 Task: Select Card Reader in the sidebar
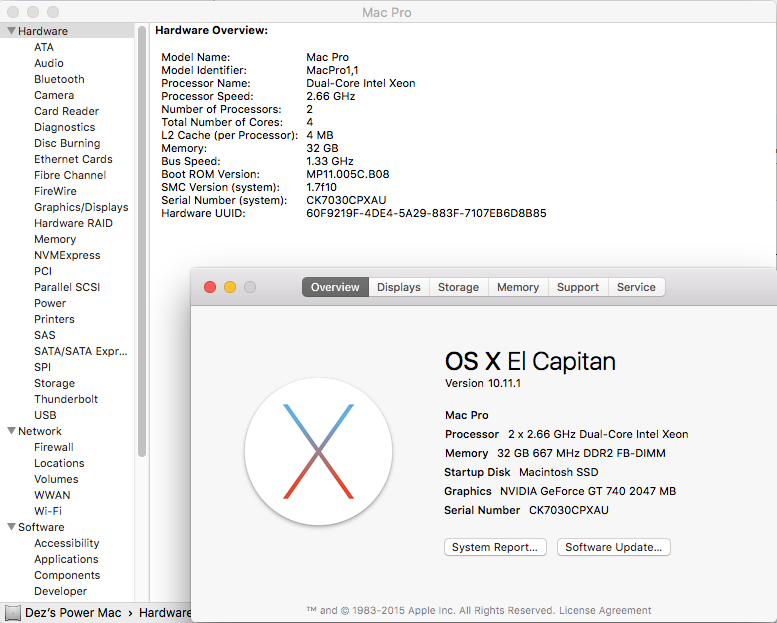pos(66,111)
